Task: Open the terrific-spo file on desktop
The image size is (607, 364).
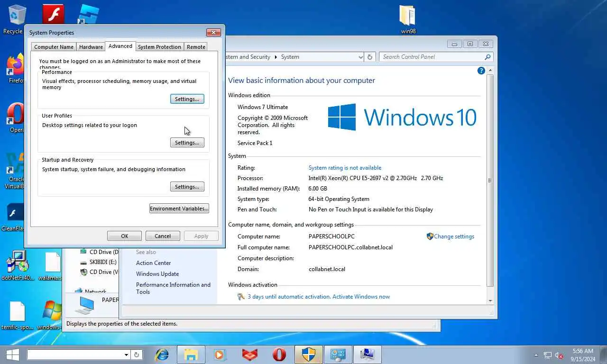Action: pos(17,315)
